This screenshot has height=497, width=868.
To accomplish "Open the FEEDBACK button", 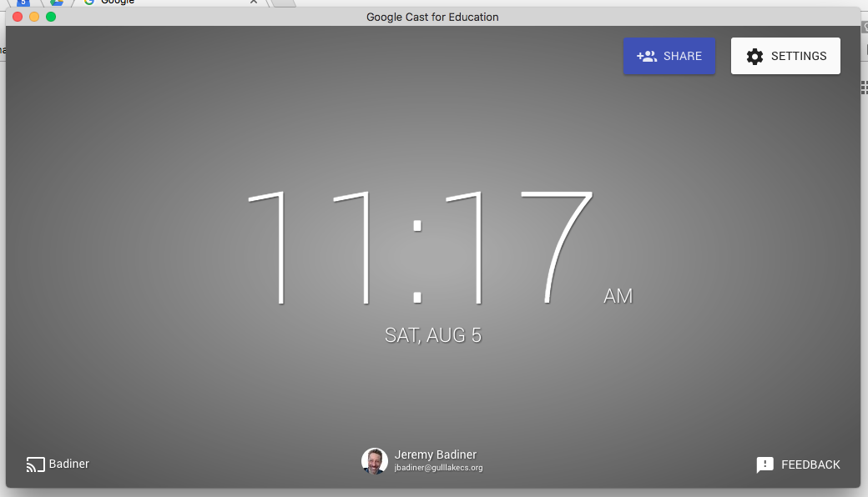I will pos(798,464).
